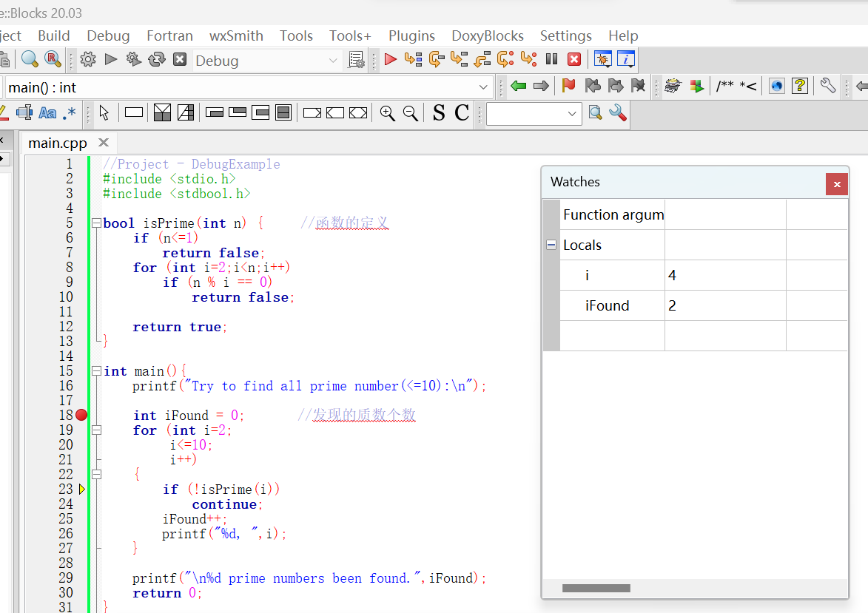Open the Debug build target dropdown
Viewport: 868px width, 613px height.
click(x=266, y=61)
